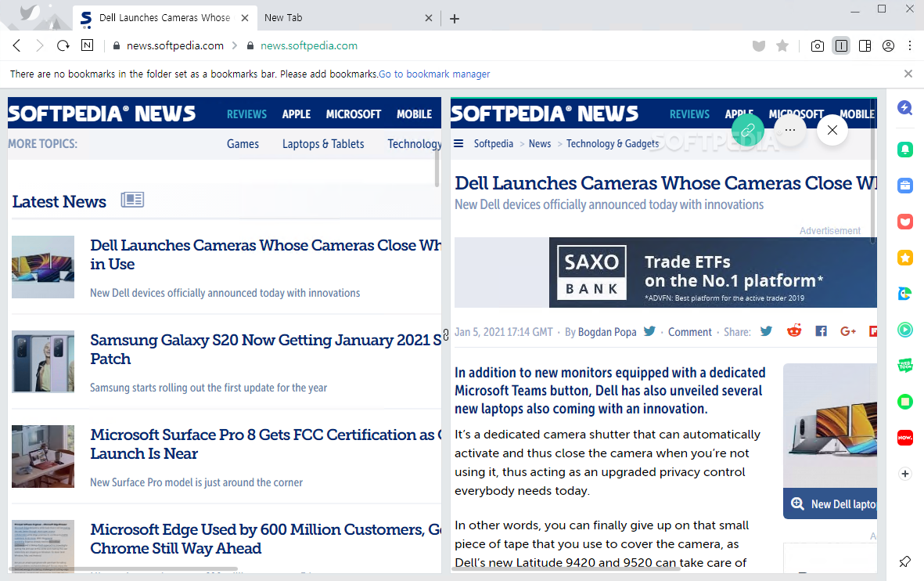
Task: Share the article on Reddit
Action: 794,331
